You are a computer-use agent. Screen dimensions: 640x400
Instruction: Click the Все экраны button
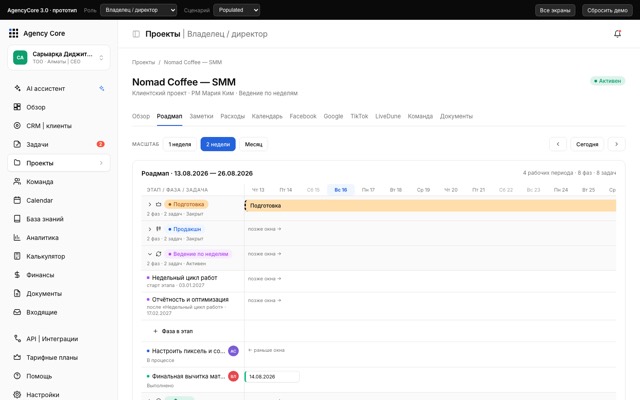(x=555, y=10)
